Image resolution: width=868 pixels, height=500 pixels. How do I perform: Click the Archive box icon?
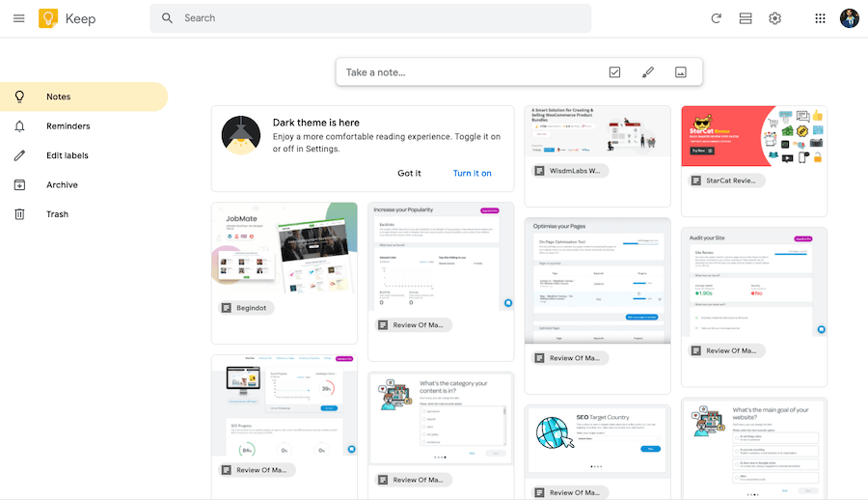[19, 185]
